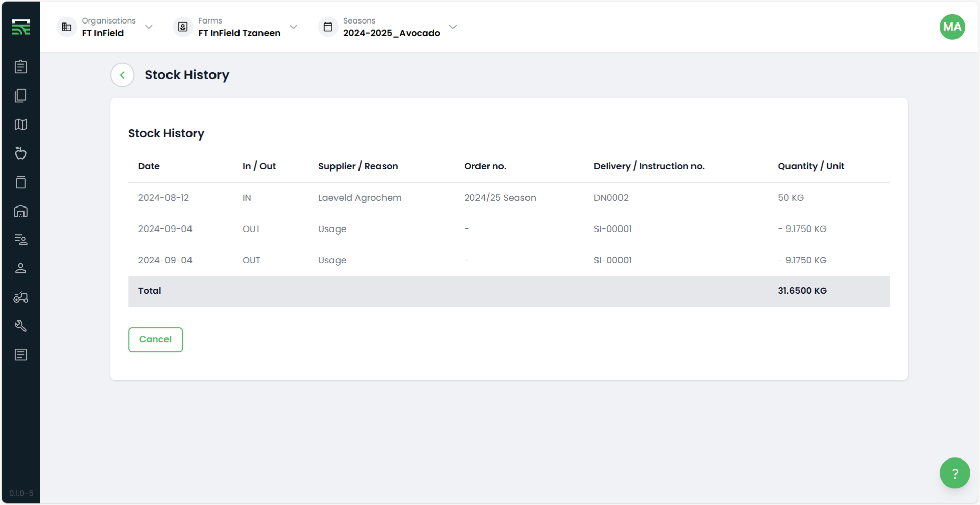The image size is (980, 505).
Task: Open the person/workers sidebar icon
Action: tap(21, 268)
